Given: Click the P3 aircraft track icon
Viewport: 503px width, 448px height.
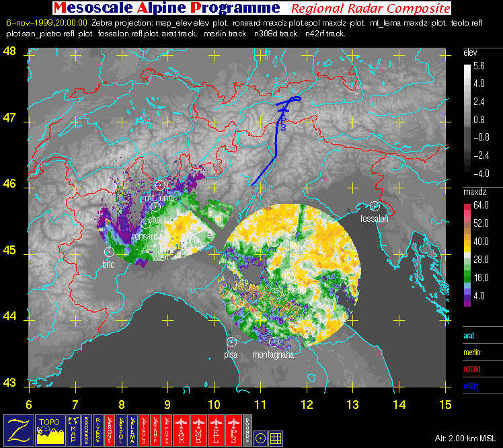Looking at the screenshot, I should 235,429.
